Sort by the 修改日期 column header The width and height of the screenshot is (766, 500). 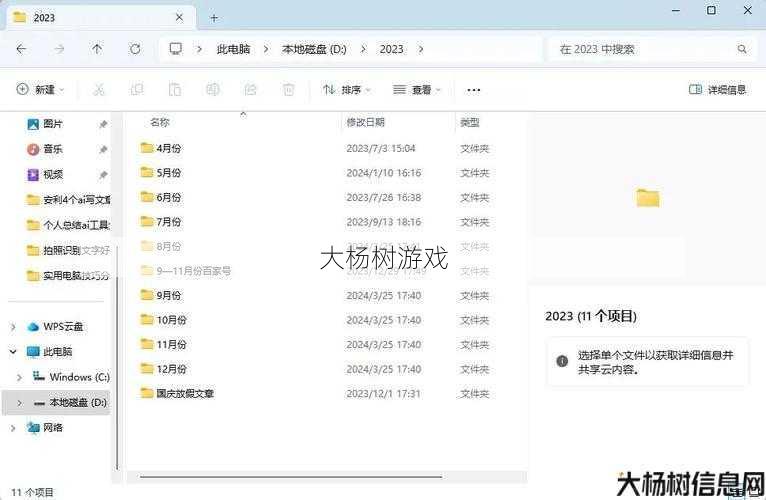pos(365,122)
